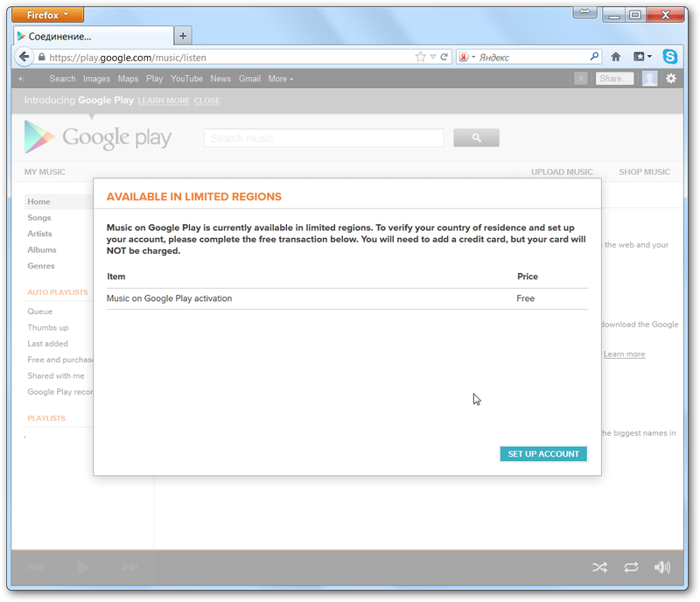Click the LEARN MORE link
Screen dimensions: 700x602
(164, 101)
